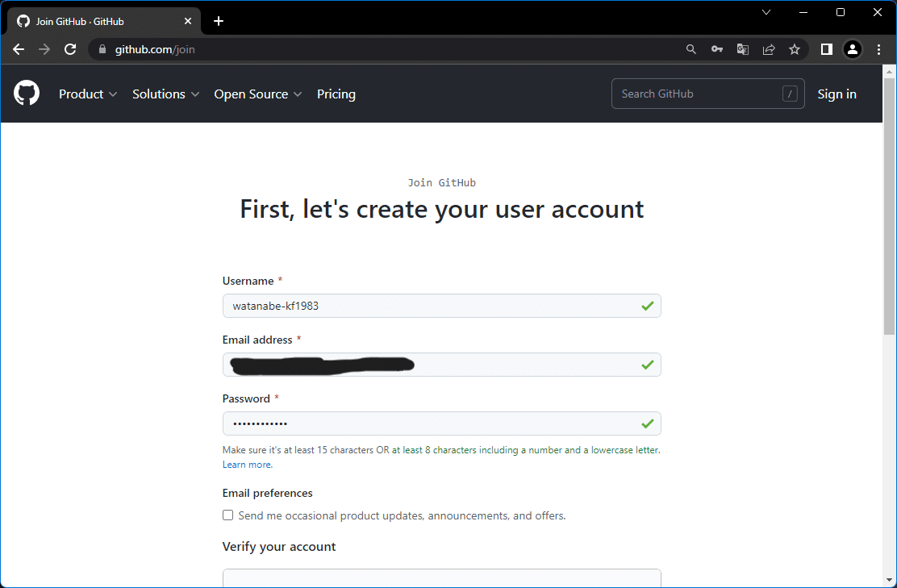The width and height of the screenshot is (897, 588).
Task: Click the 'First, let's create your user account' heading
Action: 441,210
